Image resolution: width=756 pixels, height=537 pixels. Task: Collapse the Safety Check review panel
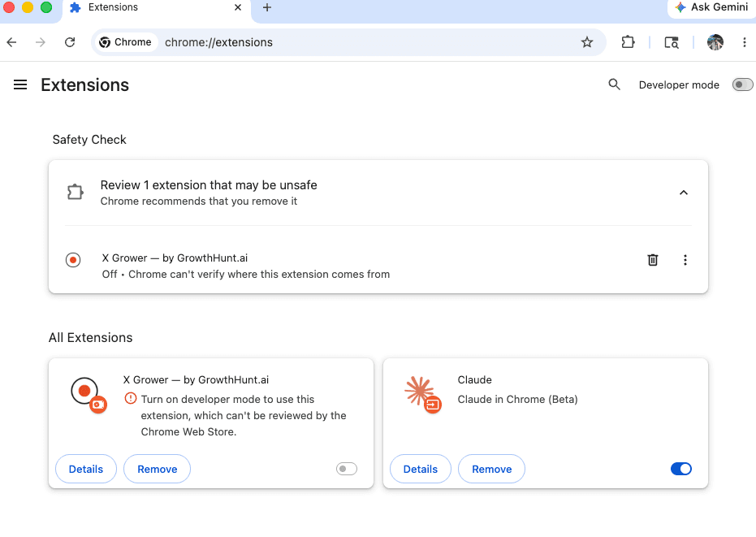pos(683,193)
